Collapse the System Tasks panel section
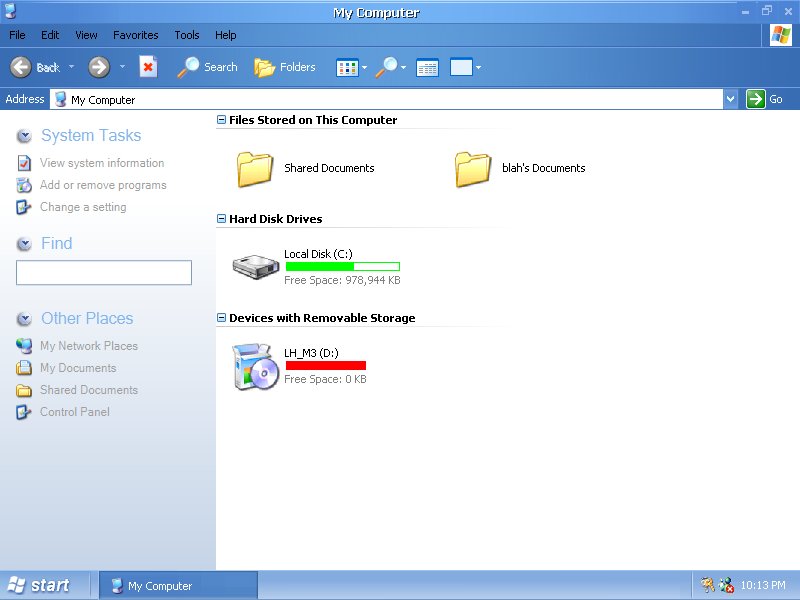Screen dimensions: 800x600 point(25,136)
